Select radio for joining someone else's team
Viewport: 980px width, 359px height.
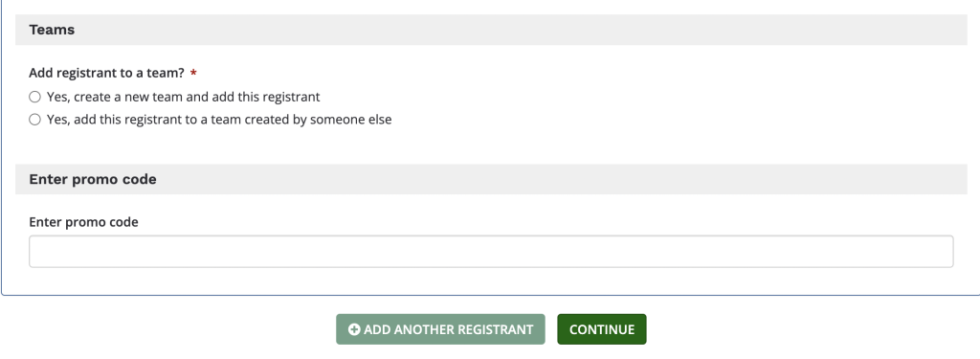pos(35,120)
